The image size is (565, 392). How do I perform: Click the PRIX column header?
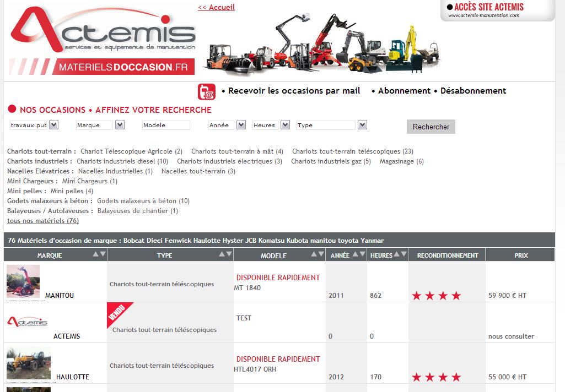[521, 255]
